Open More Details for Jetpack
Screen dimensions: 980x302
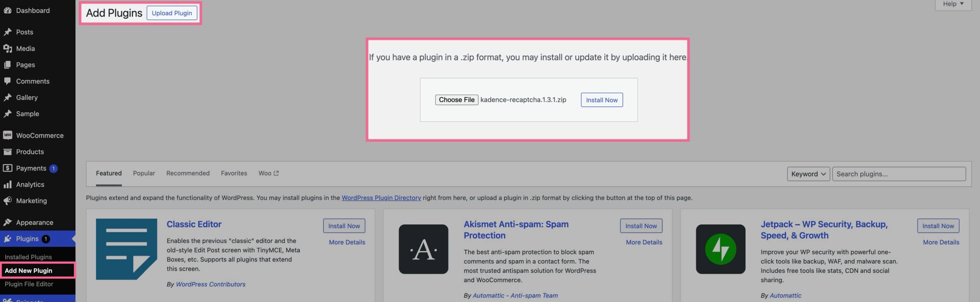[x=941, y=242]
